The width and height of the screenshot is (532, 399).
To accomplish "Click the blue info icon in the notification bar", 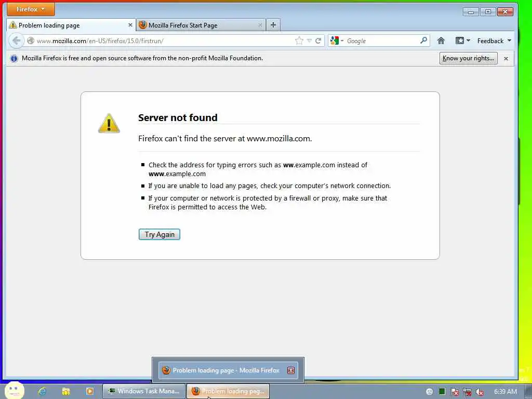I will click(x=14, y=58).
